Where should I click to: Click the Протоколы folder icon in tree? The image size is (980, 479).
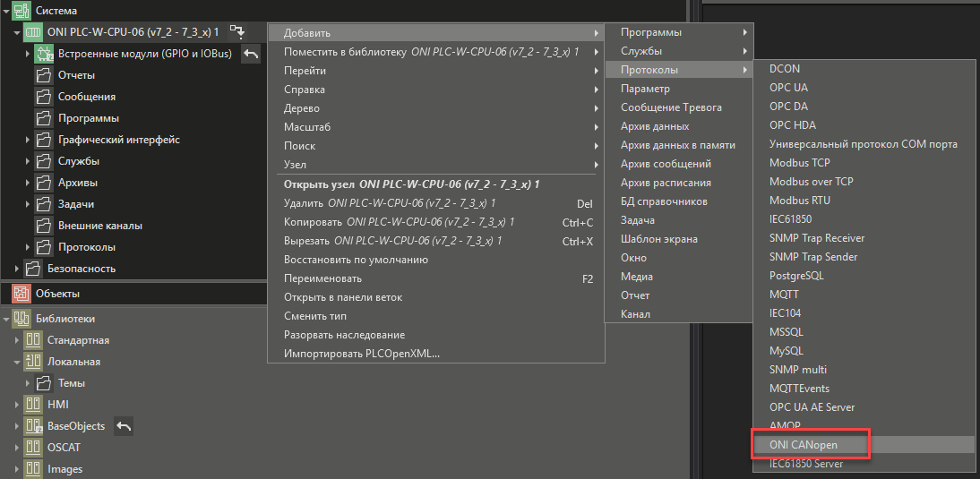click(43, 247)
